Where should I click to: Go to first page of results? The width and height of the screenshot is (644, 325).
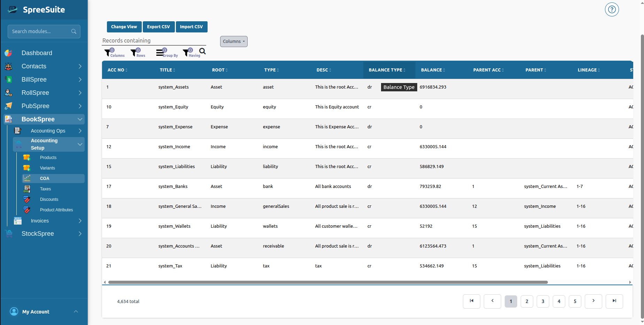[x=472, y=301]
